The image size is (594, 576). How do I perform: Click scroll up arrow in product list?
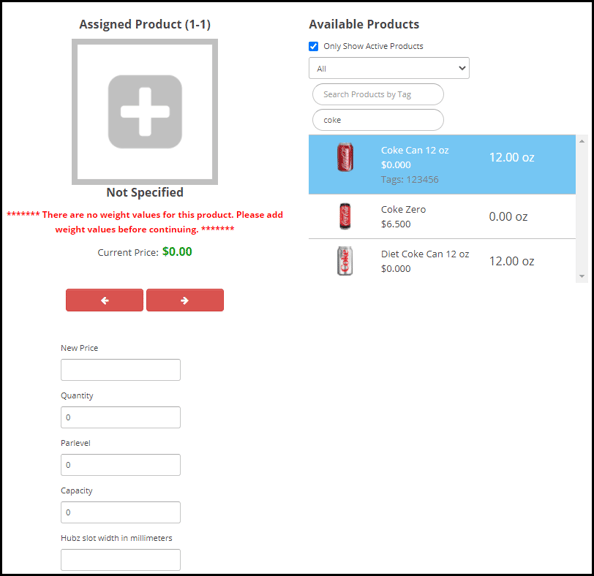tap(582, 141)
